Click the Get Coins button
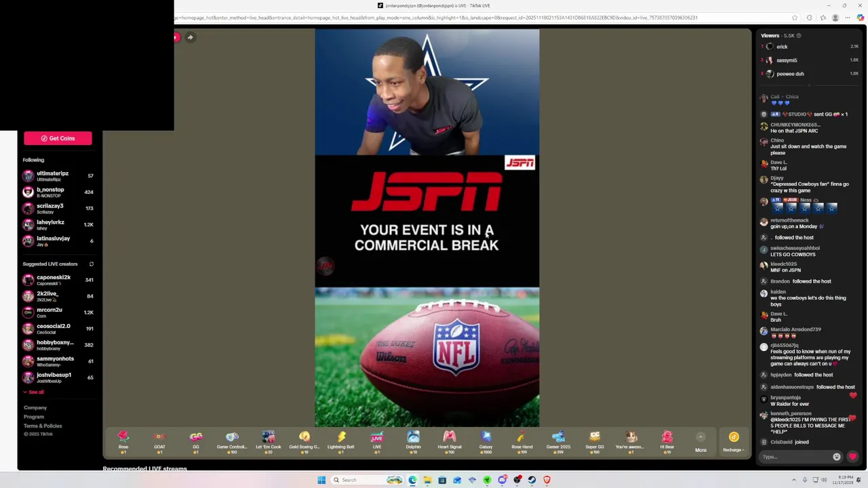Image resolution: width=868 pixels, height=488 pixels. point(58,138)
